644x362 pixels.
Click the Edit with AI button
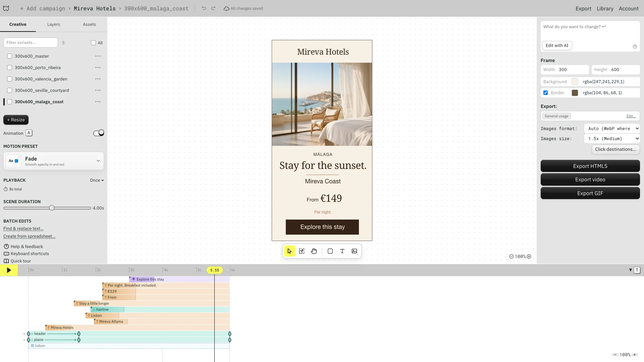pyautogui.click(x=557, y=46)
